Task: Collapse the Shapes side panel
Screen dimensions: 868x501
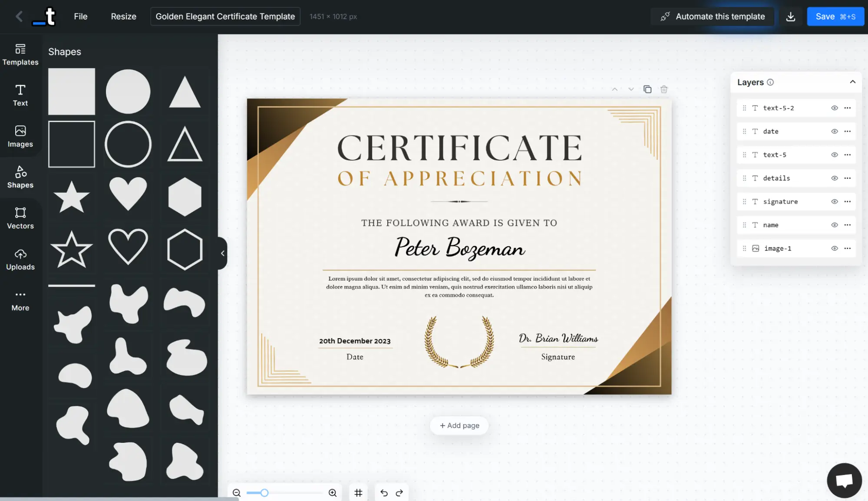Action: point(222,253)
